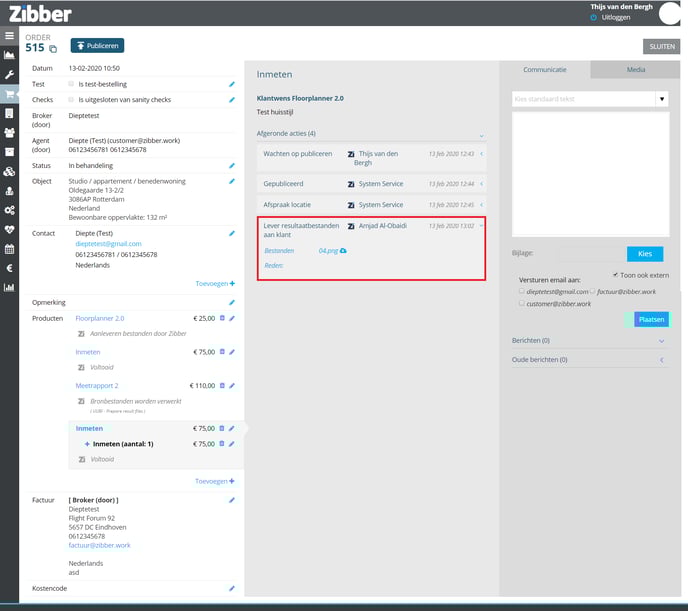Edit the Meetrapport 2 product with pencil icon
This screenshot has width=688, height=611.
(x=232, y=385)
